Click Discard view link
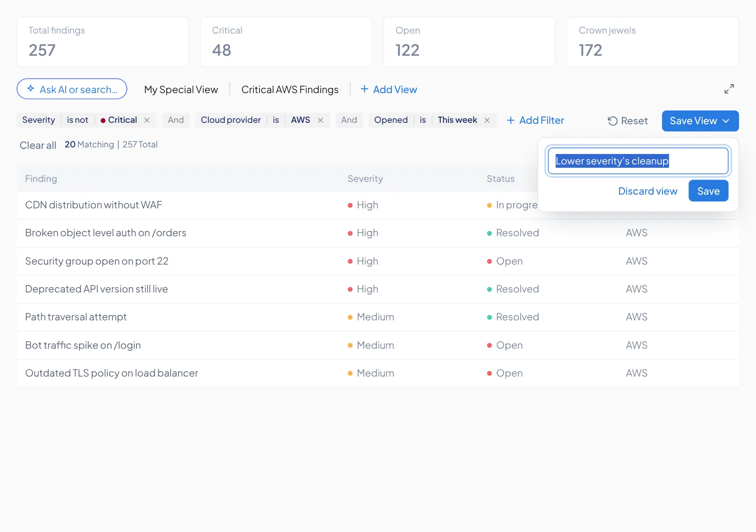This screenshot has height=532, width=756. point(648,191)
